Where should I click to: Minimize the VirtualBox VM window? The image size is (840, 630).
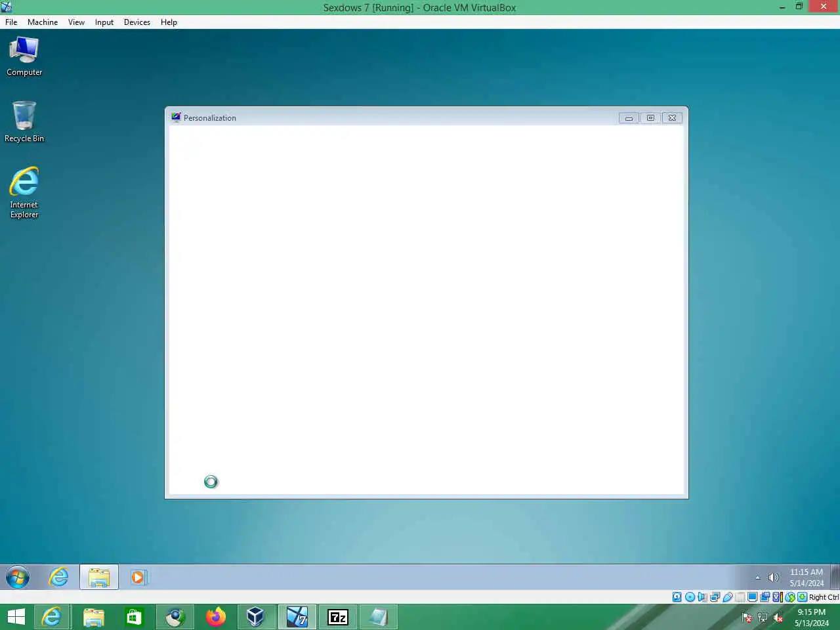click(782, 7)
